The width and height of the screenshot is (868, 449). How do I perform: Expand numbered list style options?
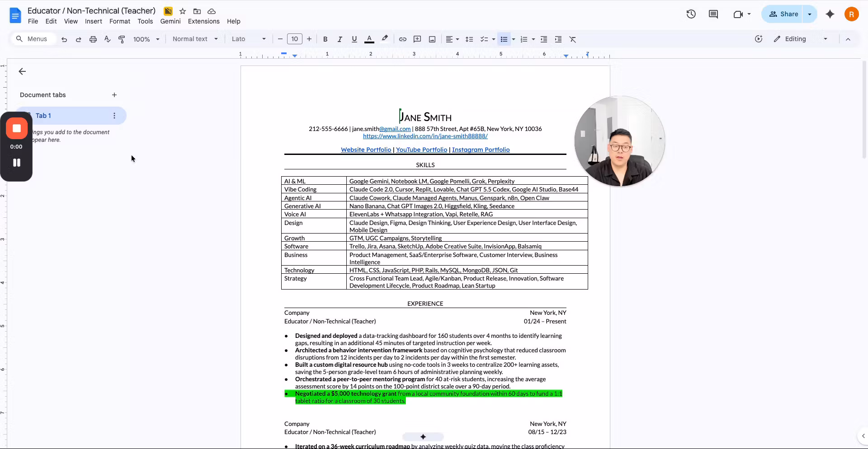534,39
